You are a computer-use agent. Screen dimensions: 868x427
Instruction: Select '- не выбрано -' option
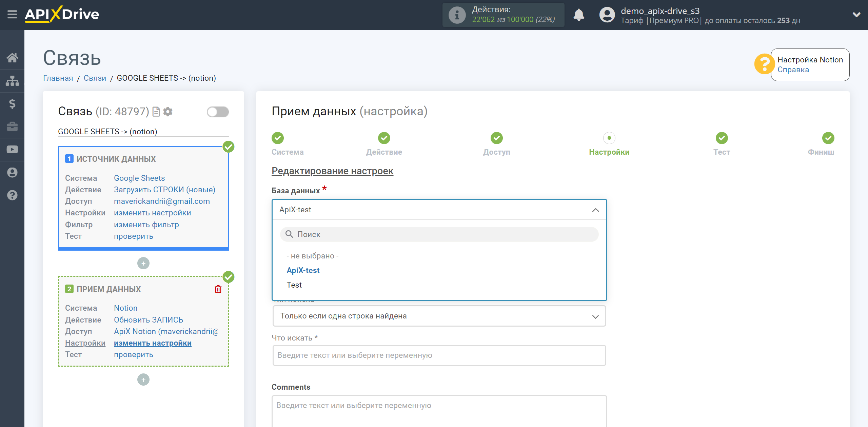pos(313,256)
